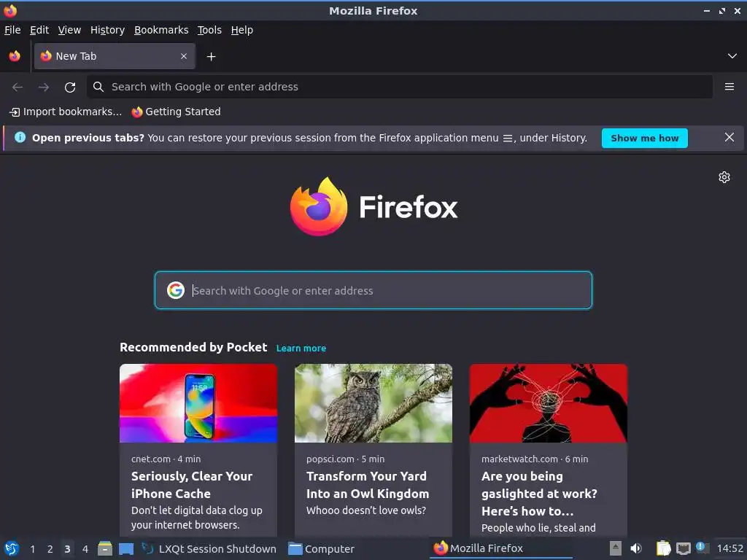
Task: Focus the address bar field
Action: pos(400,87)
